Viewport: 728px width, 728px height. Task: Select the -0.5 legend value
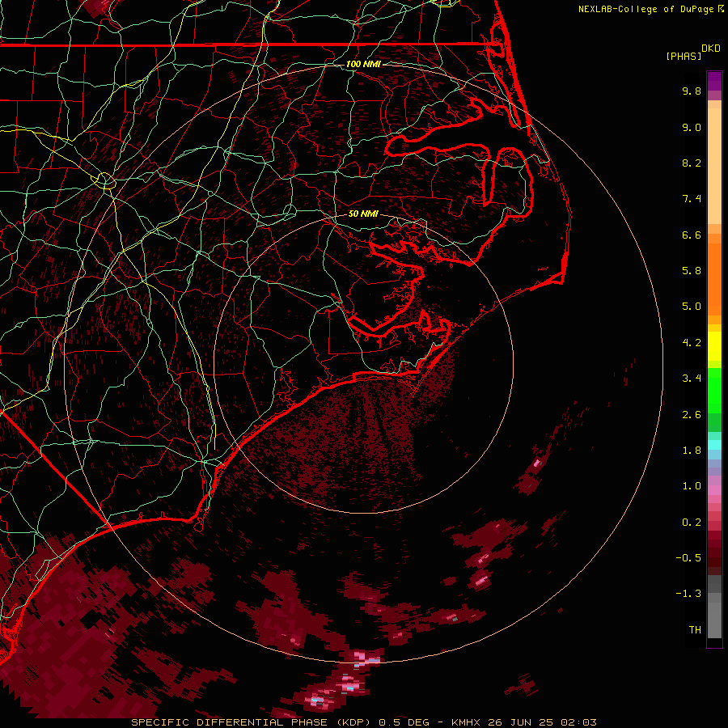688,558
